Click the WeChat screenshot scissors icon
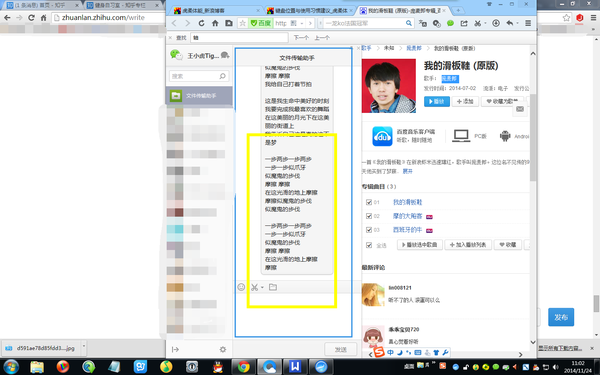The height and width of the screenshot is (375, 600). pos(254,287)
